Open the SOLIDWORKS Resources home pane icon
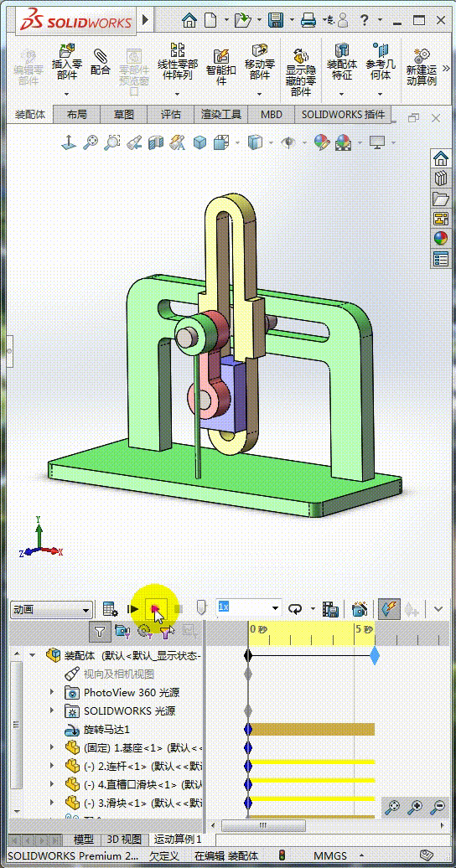Viewport: 456px width, 868px height. (440, 159)
